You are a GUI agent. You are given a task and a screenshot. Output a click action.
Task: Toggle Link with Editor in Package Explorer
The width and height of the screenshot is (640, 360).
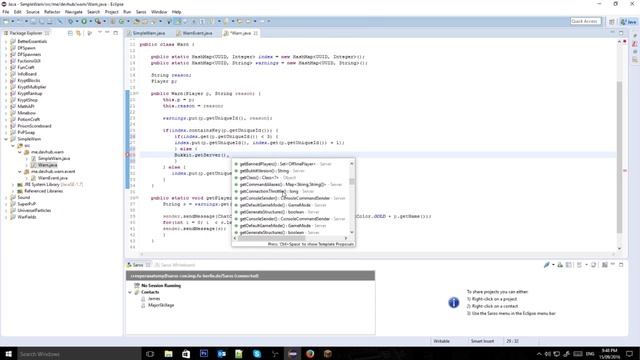[x=78, y=33]
